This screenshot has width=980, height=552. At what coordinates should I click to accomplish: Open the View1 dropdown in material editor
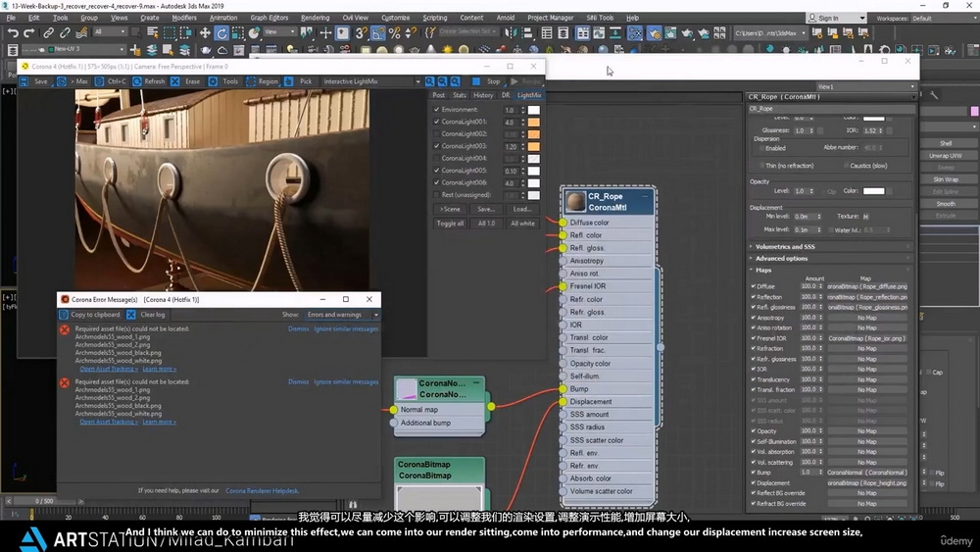click(x=866, y=86)
